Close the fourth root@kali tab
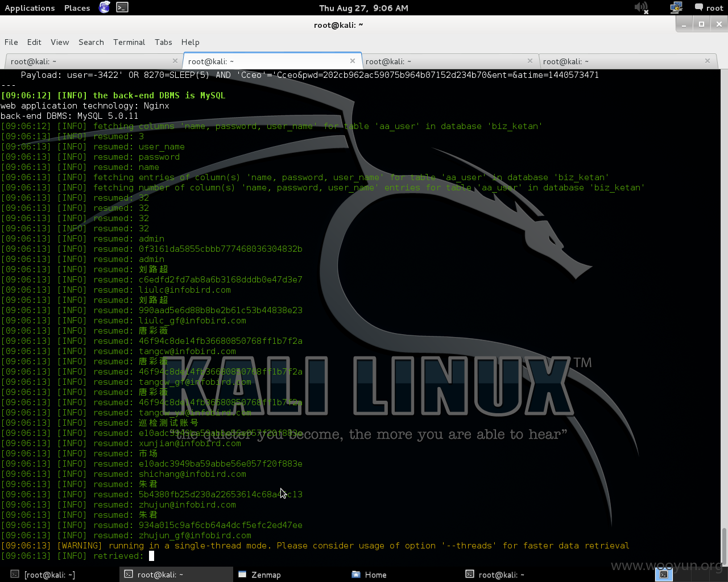 (708, 61)
